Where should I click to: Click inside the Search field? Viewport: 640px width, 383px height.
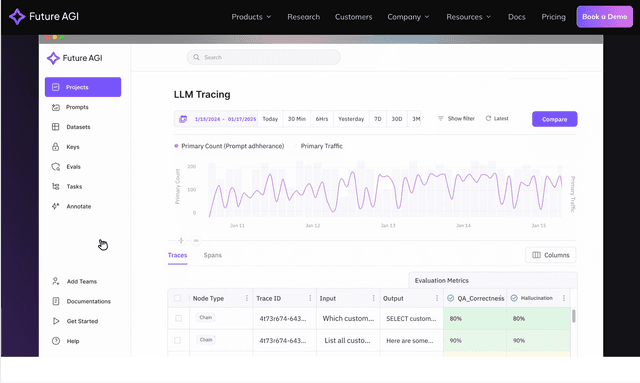click(x=264, y=57)
